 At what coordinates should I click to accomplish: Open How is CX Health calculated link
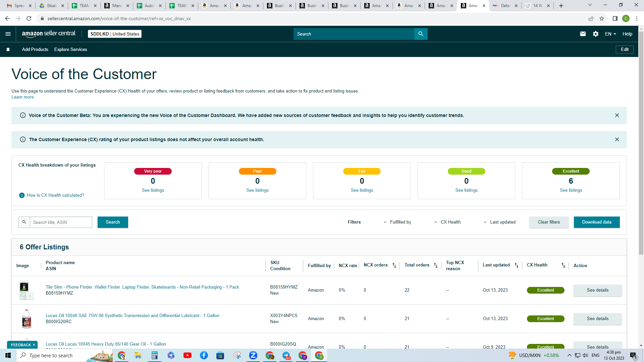coord(56,195)
